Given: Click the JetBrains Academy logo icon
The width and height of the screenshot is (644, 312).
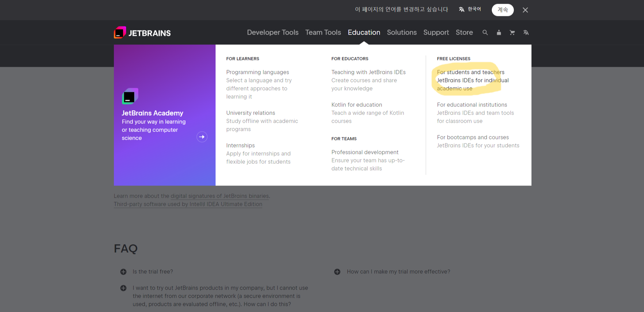Looking at the screenshot, I should [x=130, y=96].
